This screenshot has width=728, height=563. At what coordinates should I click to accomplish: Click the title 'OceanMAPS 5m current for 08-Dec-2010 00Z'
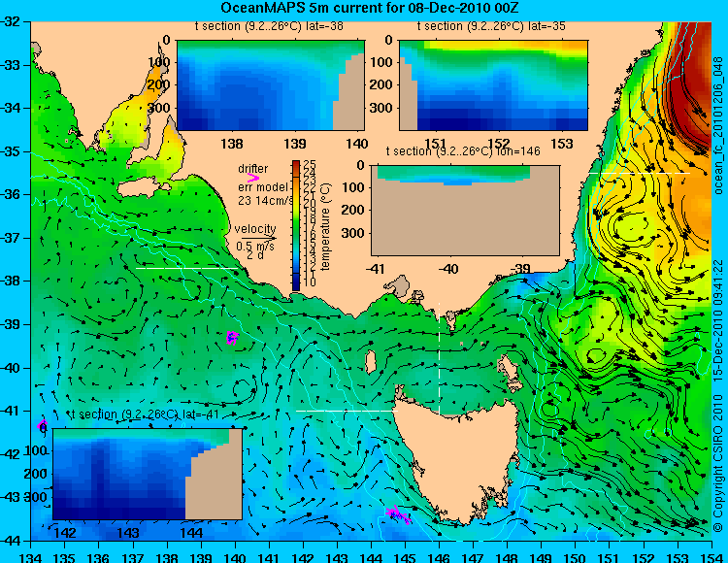tap(370, 8)
